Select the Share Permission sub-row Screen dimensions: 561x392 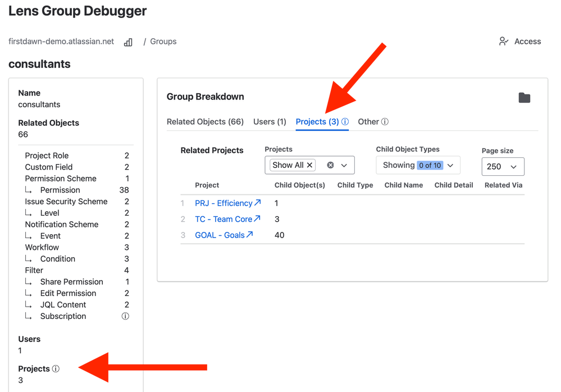click(x=76, y=281)
